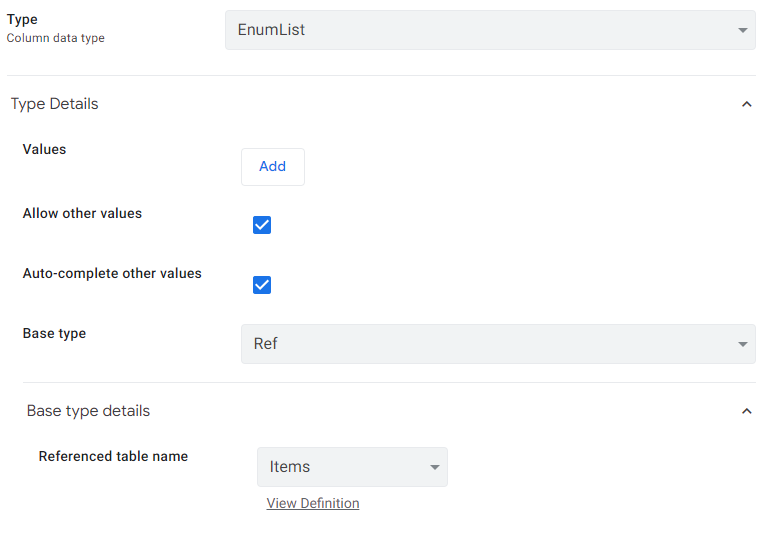The height and width of the screenshot is (541, 762).
Task: Add a new enum value
Action: pos(273,167)
